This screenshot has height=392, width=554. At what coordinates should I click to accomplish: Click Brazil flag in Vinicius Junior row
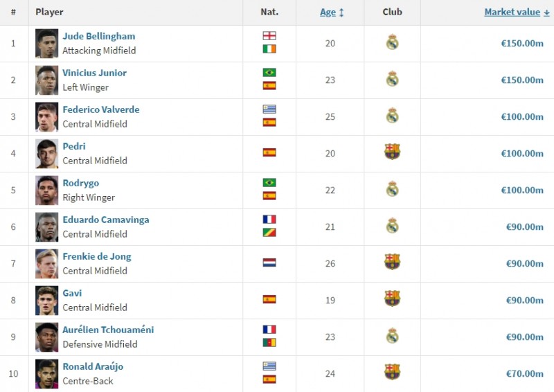click(269, 73)
